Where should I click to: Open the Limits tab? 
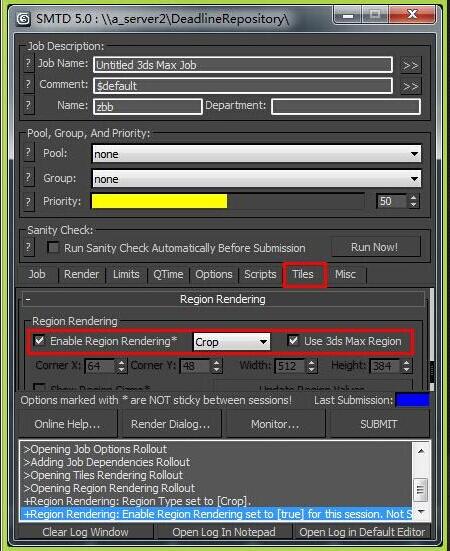pos(126,274)
